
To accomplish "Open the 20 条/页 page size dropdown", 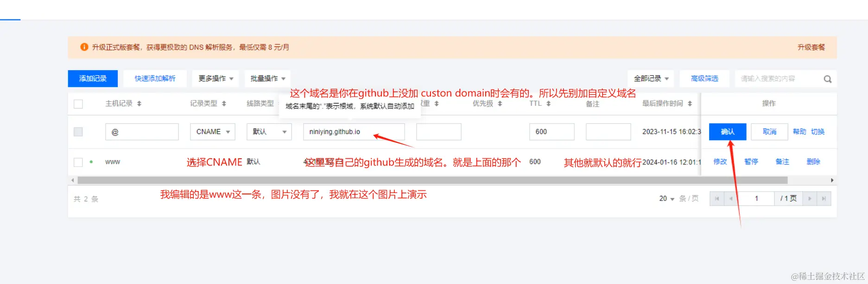I will (667, 199).
